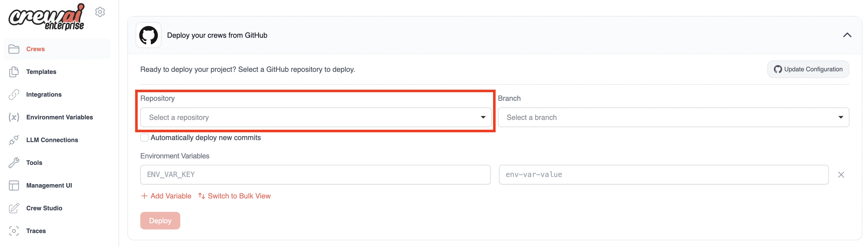Image resolution: width=868 pixels, height=247 pixels.
Task: Click the Update Configuration button
Action: (808, 69)
